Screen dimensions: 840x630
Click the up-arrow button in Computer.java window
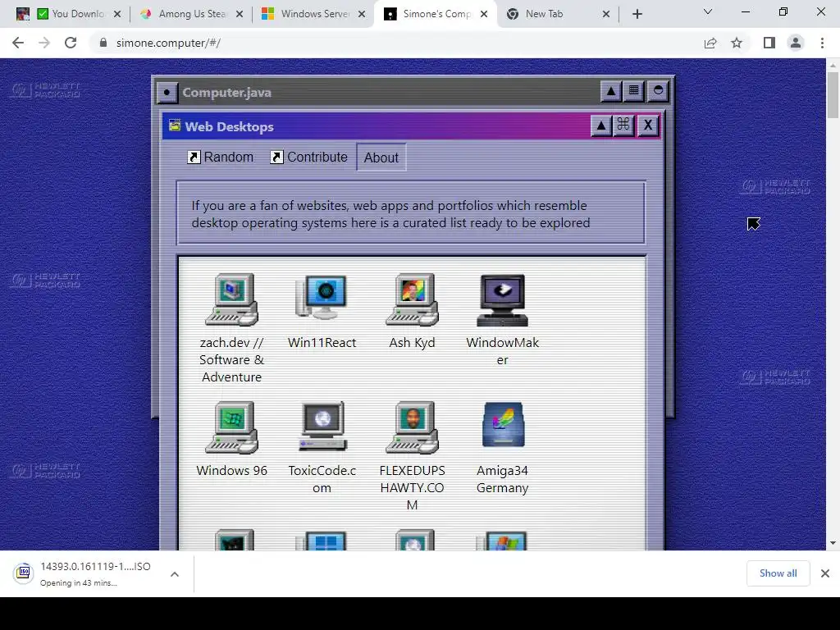[610, 92]
